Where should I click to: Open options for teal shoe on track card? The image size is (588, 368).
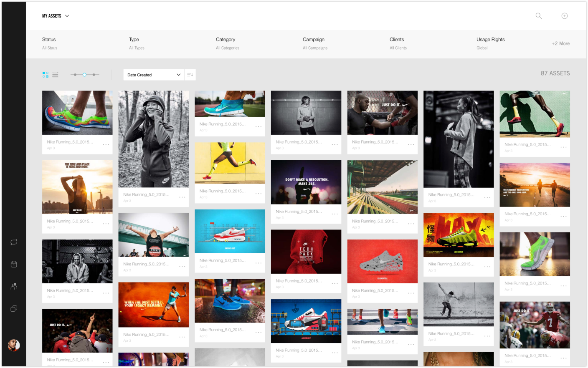pyautogui.click(x=259, y=126)
